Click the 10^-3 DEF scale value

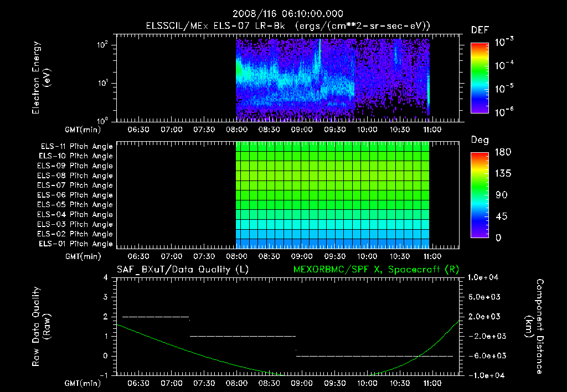tap(504, 42)
